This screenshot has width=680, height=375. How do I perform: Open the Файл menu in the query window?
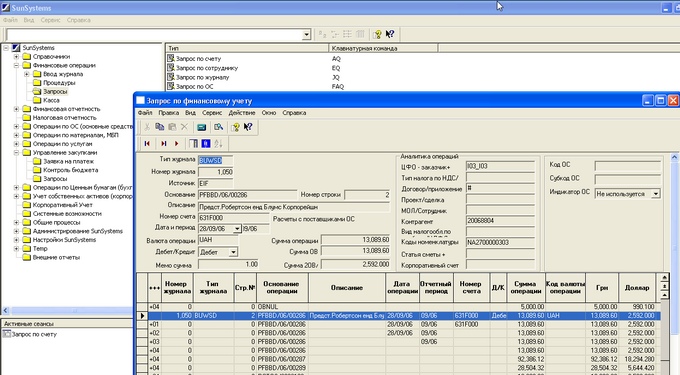click(145, 113)
